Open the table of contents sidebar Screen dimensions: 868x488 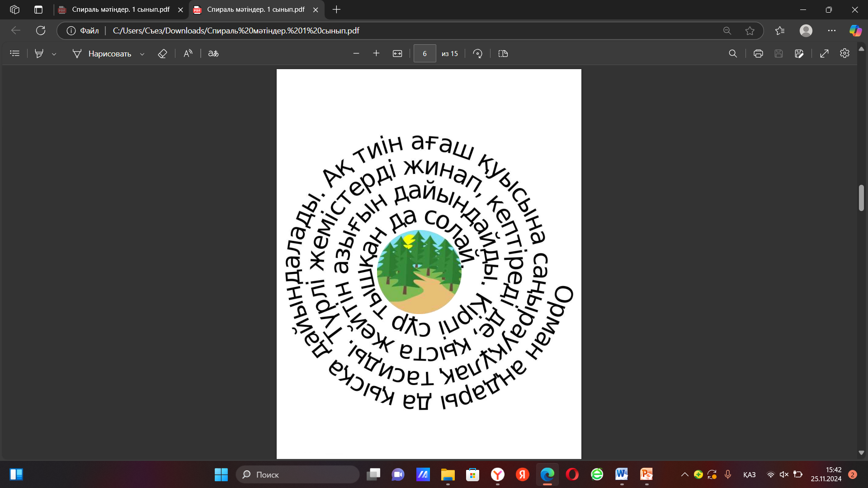pyautogui.click(x=15, y=53)
